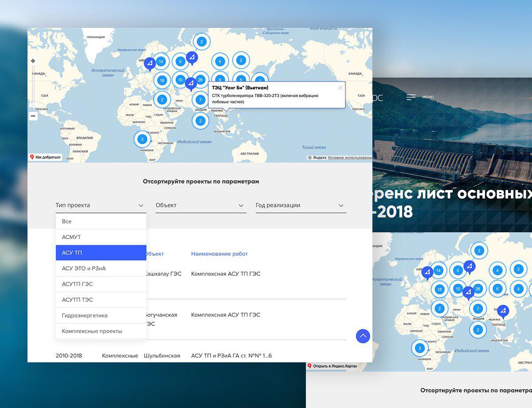Click cluster 10 on back window map
The width and height of the screenshot is (532, 408).
click(458, 289)
